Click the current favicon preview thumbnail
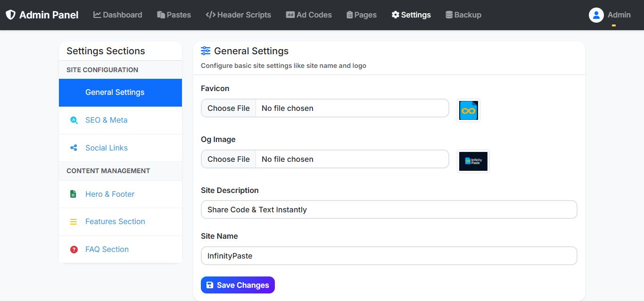This screenshot has width=644, height=301. point(469,110)
